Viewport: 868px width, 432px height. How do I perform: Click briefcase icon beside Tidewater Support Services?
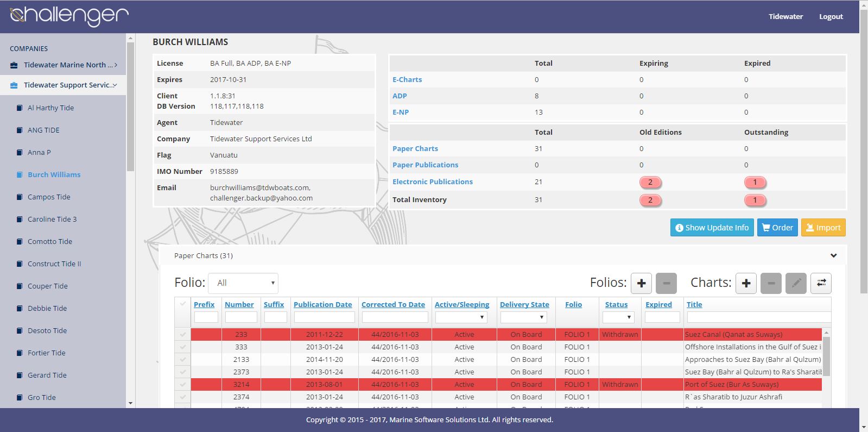click(14, 85)
